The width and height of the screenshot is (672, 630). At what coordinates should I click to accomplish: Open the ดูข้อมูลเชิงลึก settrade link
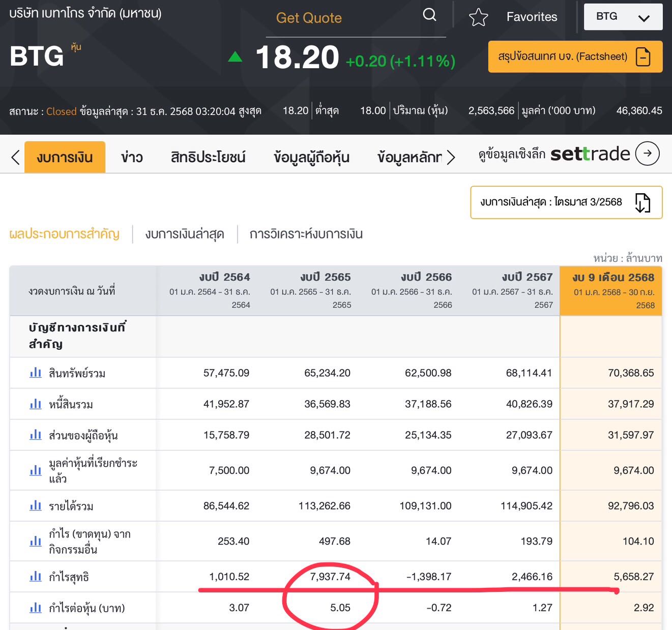[569, 154]
